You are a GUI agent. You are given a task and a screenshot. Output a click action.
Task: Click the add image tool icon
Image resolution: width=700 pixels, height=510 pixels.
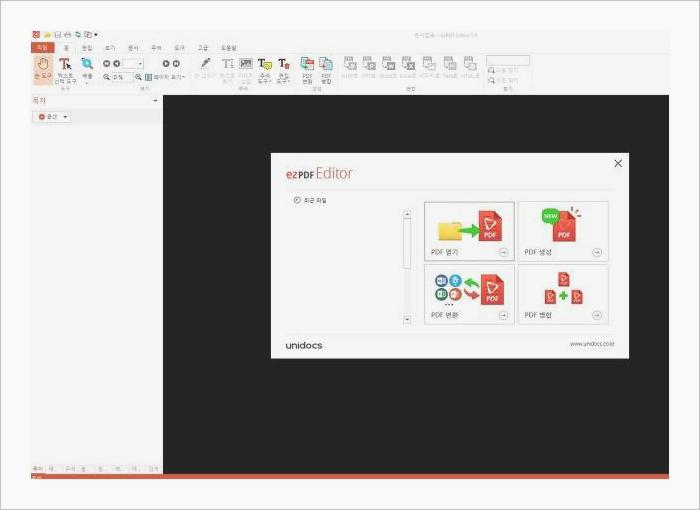click(246, 63)
